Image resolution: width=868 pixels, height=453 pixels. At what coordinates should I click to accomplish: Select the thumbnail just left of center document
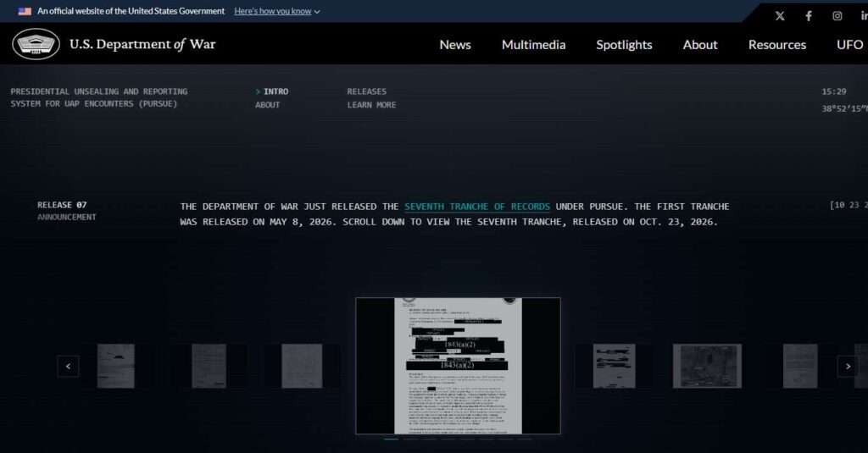[302, 366]
